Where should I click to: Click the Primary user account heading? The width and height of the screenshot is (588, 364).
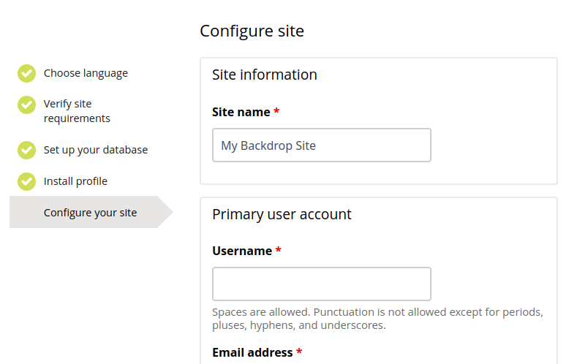click(x=282, y=214)
